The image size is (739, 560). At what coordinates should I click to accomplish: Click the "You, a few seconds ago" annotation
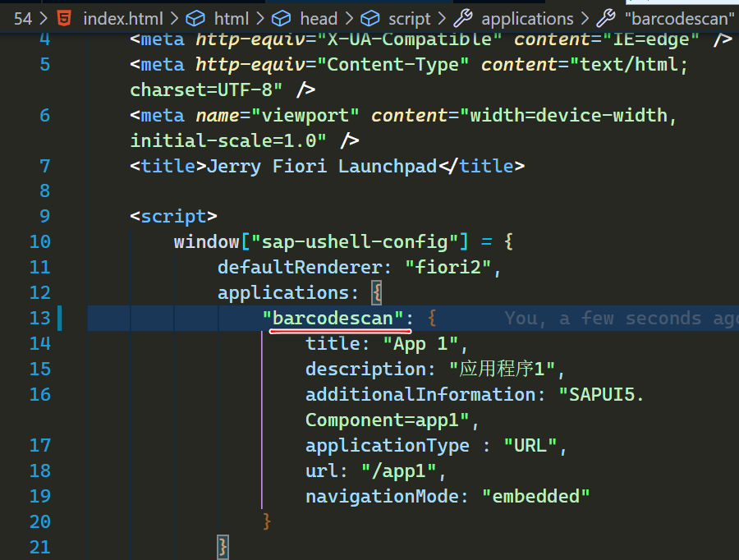point(621,319)
